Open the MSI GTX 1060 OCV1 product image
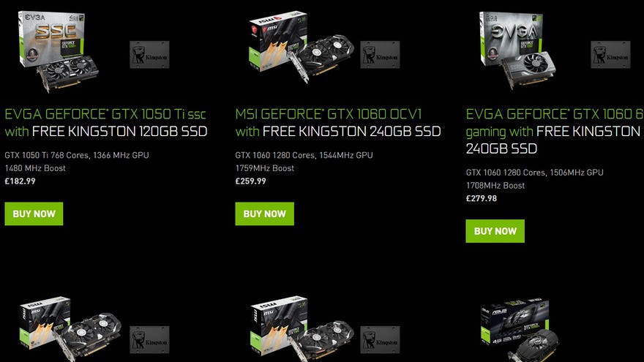 pos(301,48)
